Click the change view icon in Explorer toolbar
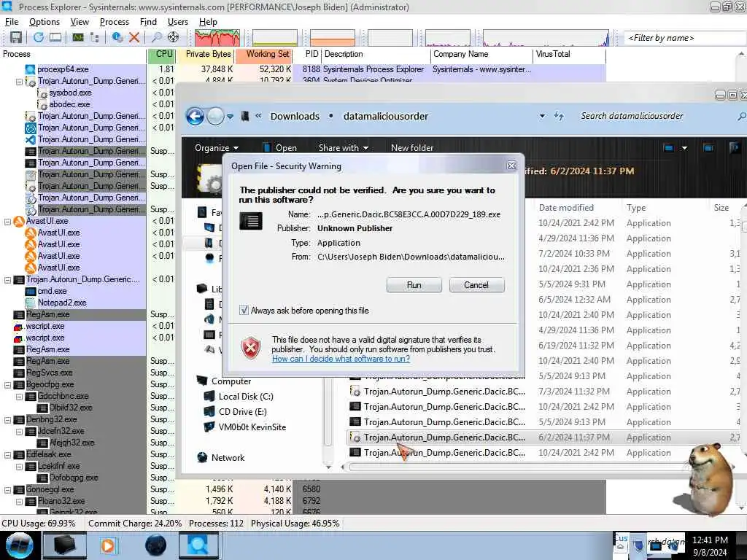The height and width of the screenshot is (560, 747). click(x=669, y=148)
